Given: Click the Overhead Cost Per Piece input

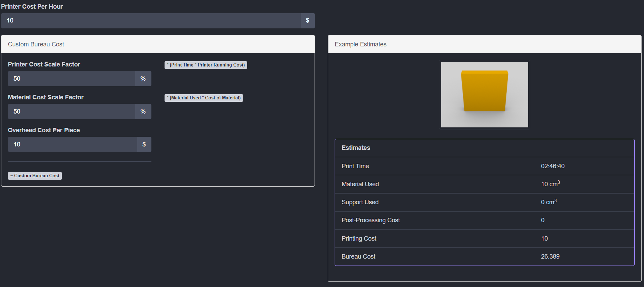Looking at the screenshot, I should (72, 144).
